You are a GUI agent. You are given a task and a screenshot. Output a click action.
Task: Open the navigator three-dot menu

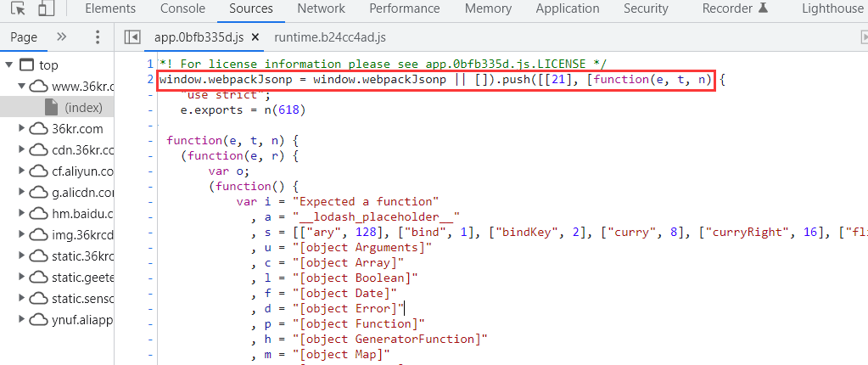[98, 37]
